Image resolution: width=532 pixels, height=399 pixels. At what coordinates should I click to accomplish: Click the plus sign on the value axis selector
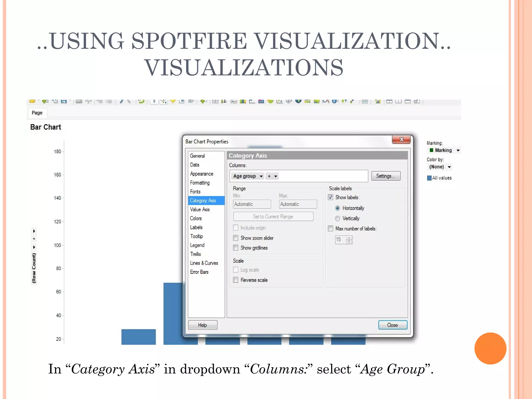[34, 239]
